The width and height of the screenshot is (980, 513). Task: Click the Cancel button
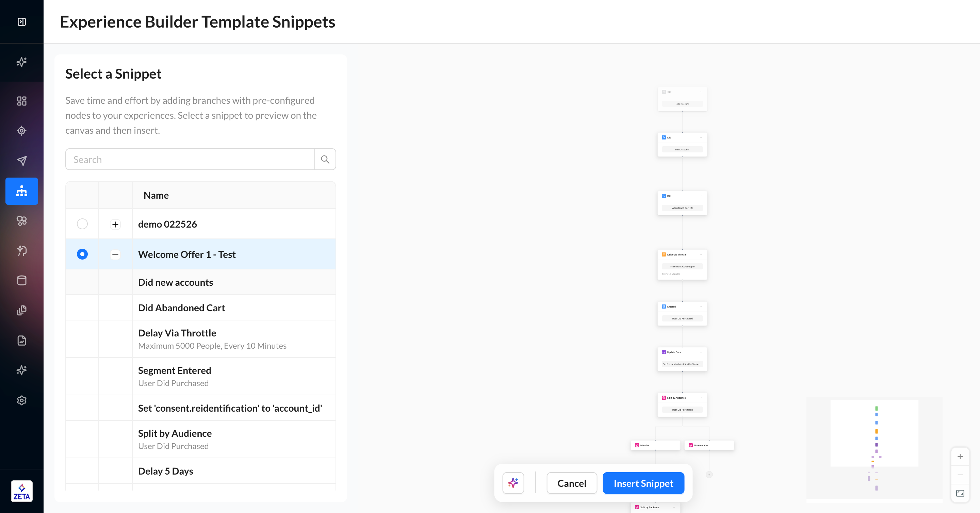[x=571, y=483]
